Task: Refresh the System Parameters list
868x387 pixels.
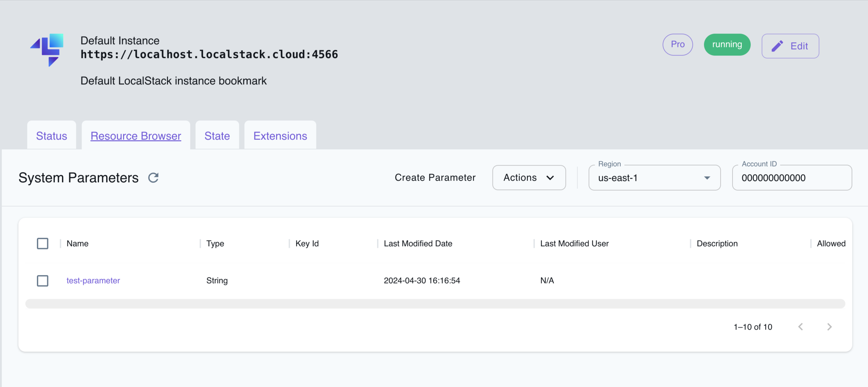Action: tap(154, 177)
